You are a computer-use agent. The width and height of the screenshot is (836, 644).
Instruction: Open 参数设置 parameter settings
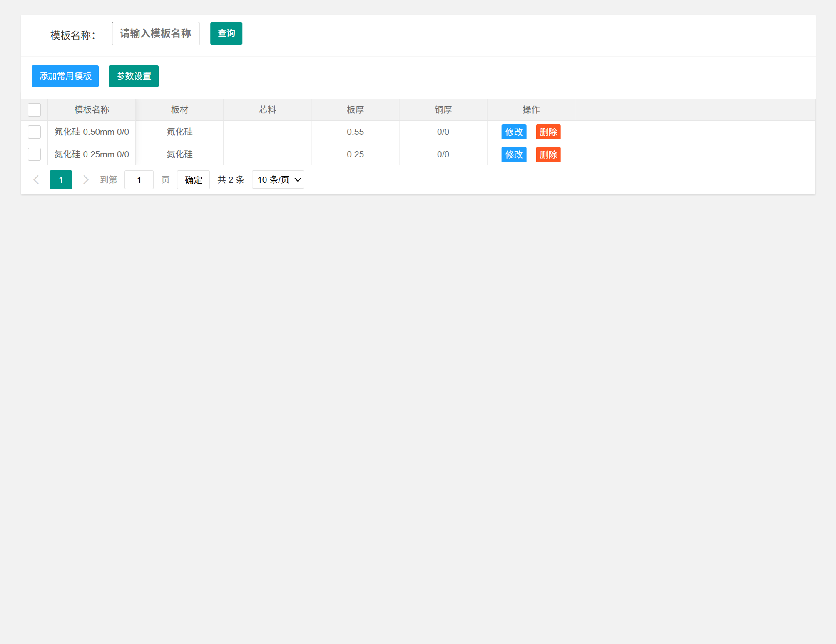pos(134,76)
